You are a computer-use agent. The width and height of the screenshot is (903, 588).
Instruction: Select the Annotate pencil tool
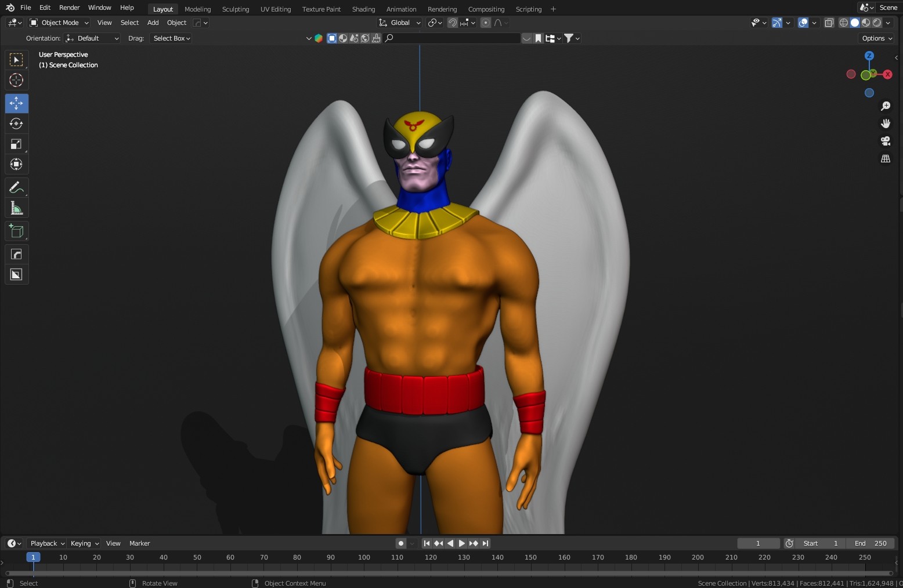coord(16,187)
